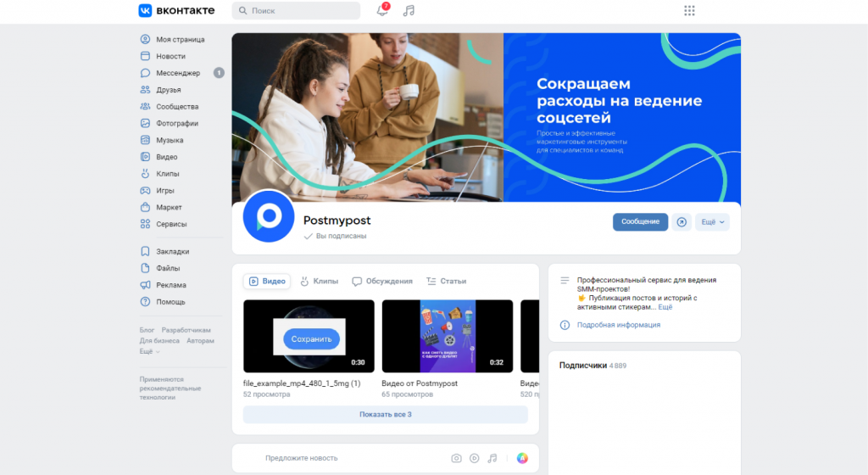
Task: Switch to the Статьи tab
Action: 446,282
